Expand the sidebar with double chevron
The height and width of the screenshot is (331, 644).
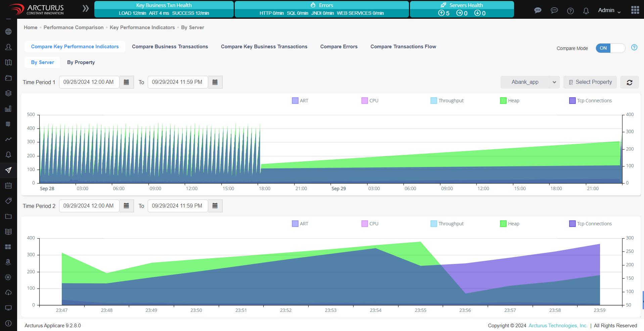tap(86, 8)
